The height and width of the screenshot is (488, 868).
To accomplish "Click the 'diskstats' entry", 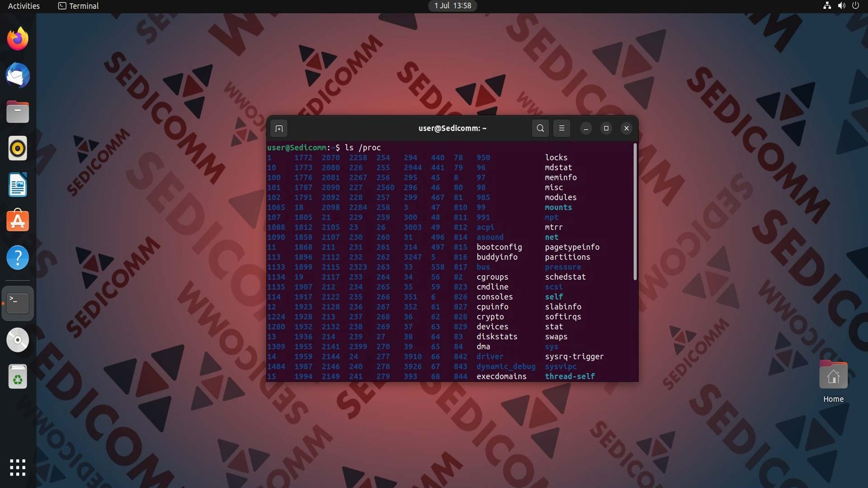I will (497, 337).
